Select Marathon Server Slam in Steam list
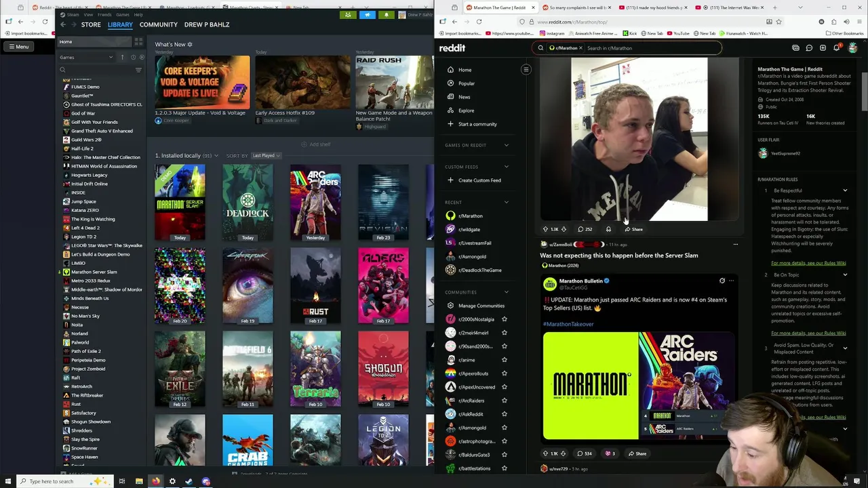The image size is (868, 488). click(x=94, y=272)
